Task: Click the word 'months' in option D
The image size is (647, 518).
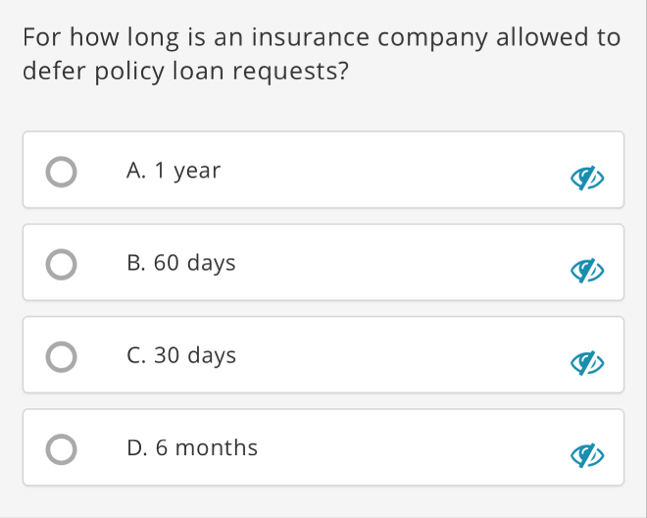Action: point(217,447)
